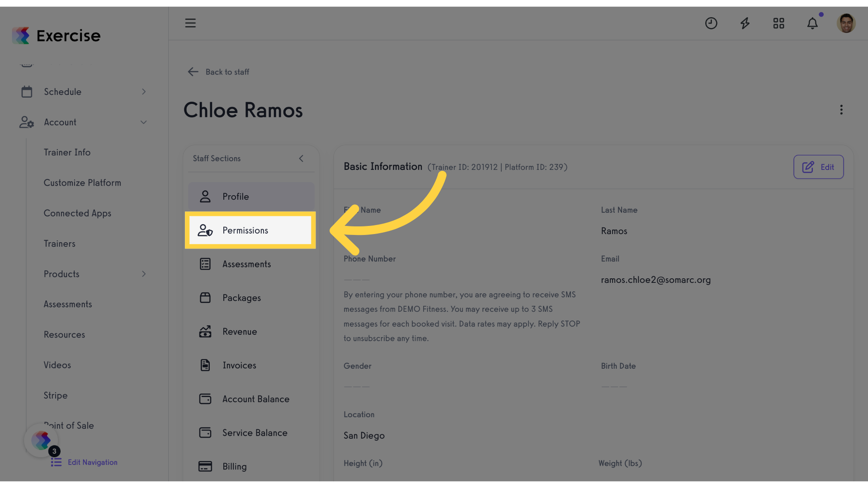Open Trainer Info in the sidebar
The height and width of the screenshot is (488, 868).
pos(67,152)
